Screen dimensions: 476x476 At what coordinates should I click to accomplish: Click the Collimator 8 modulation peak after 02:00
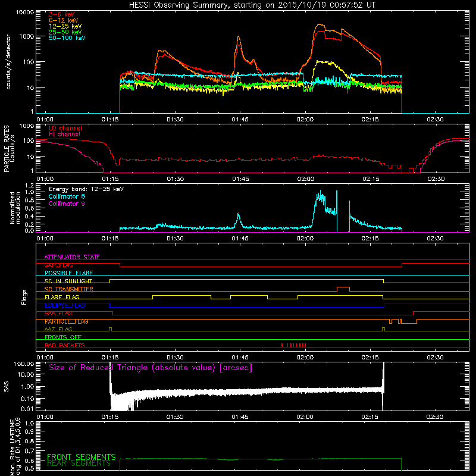tap(320, 195)
